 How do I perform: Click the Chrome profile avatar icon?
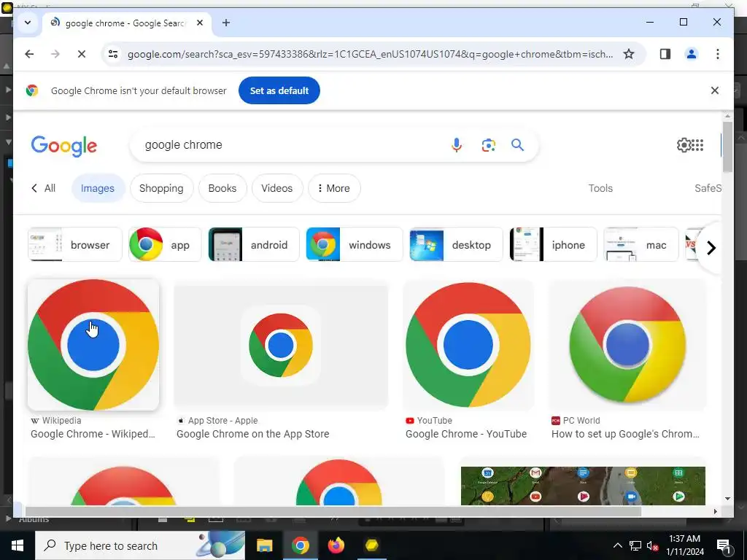coord(692,54)
